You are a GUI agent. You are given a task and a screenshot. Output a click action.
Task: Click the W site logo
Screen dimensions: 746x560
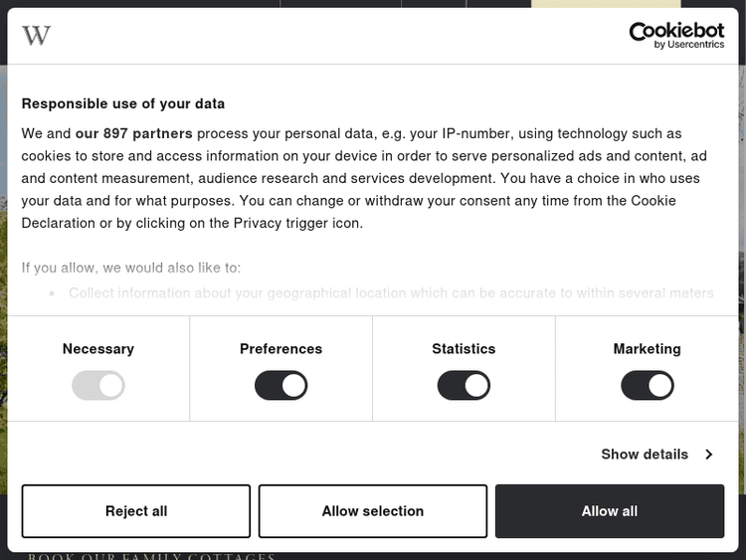(36, 36)
